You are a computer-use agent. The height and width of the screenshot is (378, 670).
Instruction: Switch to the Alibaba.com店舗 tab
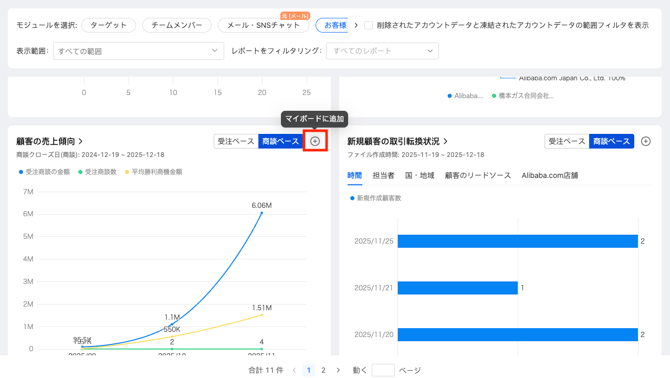pos(550,176)
